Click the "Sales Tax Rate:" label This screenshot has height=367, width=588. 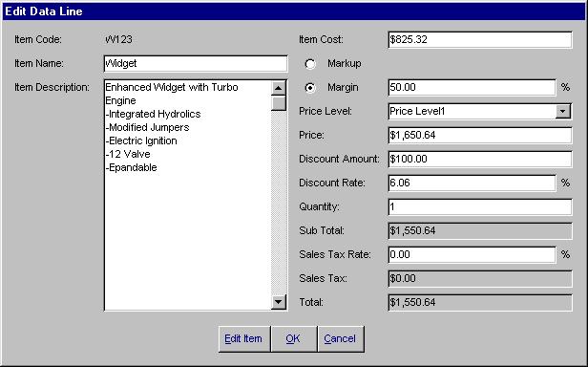[335, 254]
